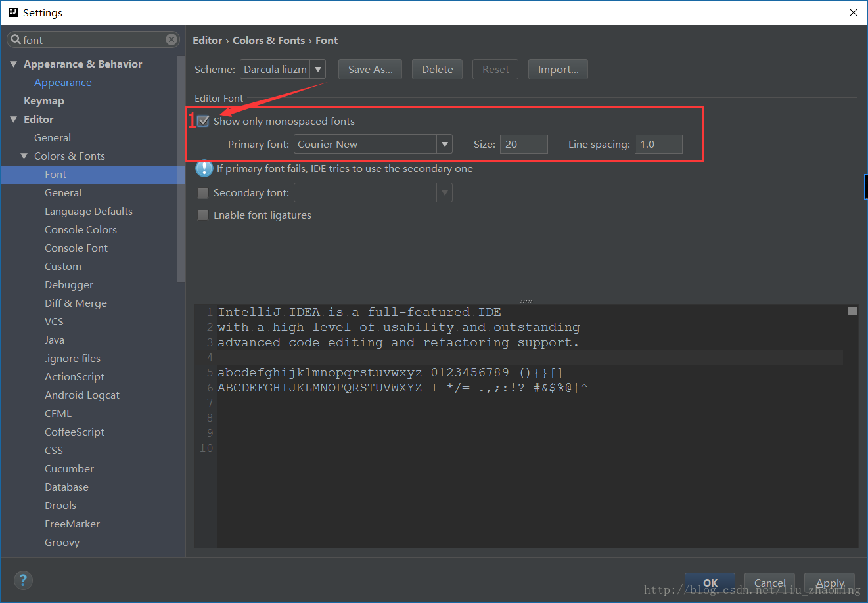Select CFML in the settings tree

click(58, 413)
